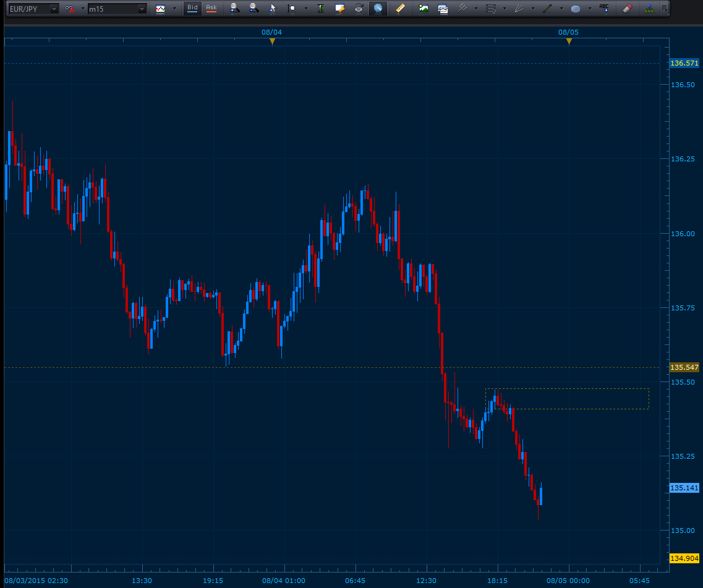The height and width of the screenshot is (588, 703).
Task: Click the ABC text label tool
Action: pos(604,9)
